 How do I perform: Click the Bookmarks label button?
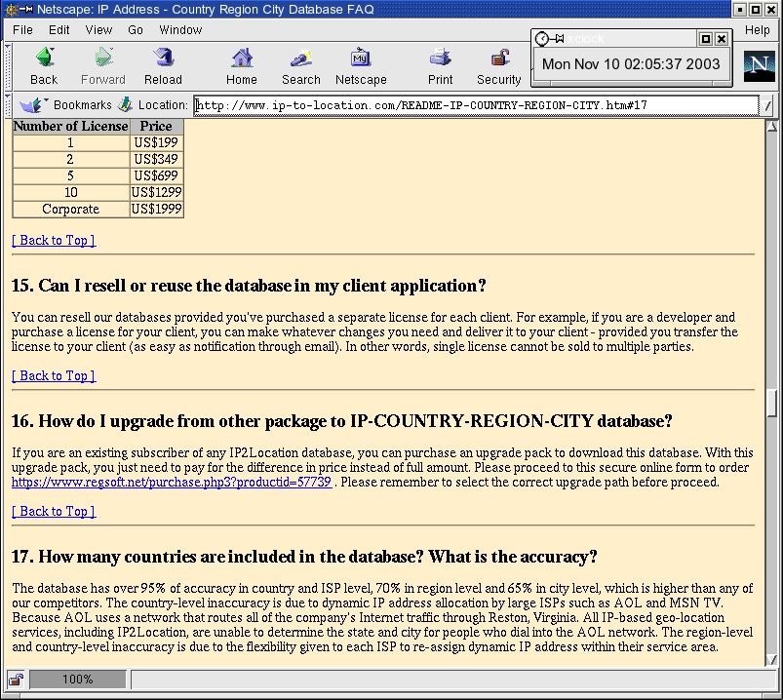click(82, 105)
